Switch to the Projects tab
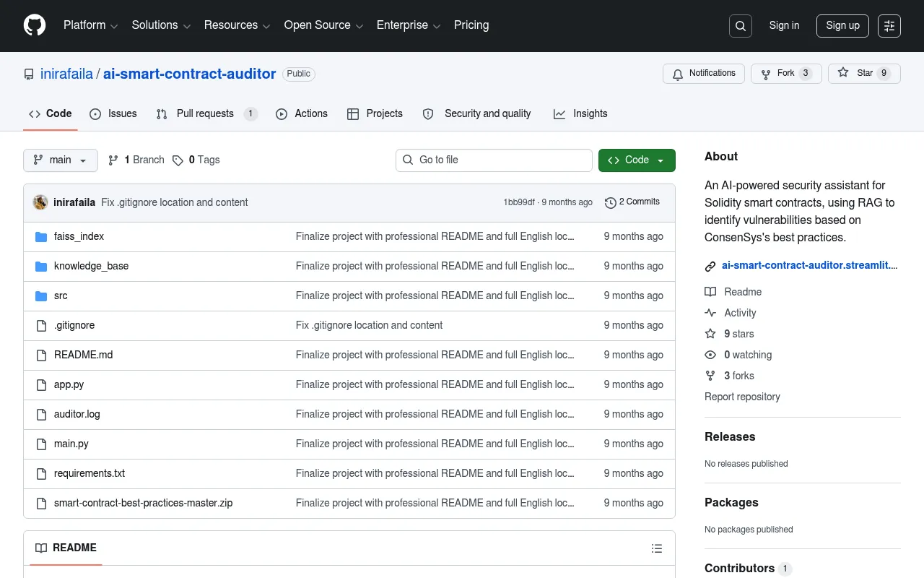Viewport: 924px width, 578px height. click(375, 114)
